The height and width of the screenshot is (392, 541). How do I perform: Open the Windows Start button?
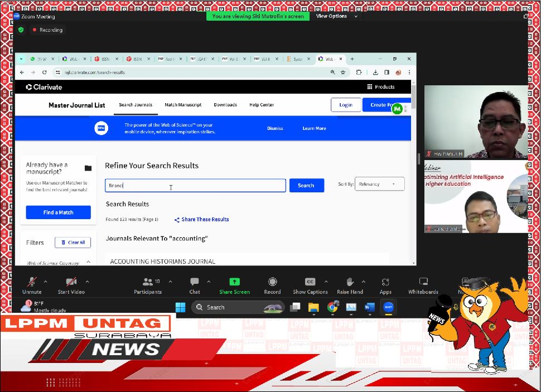tap(181, 307)
